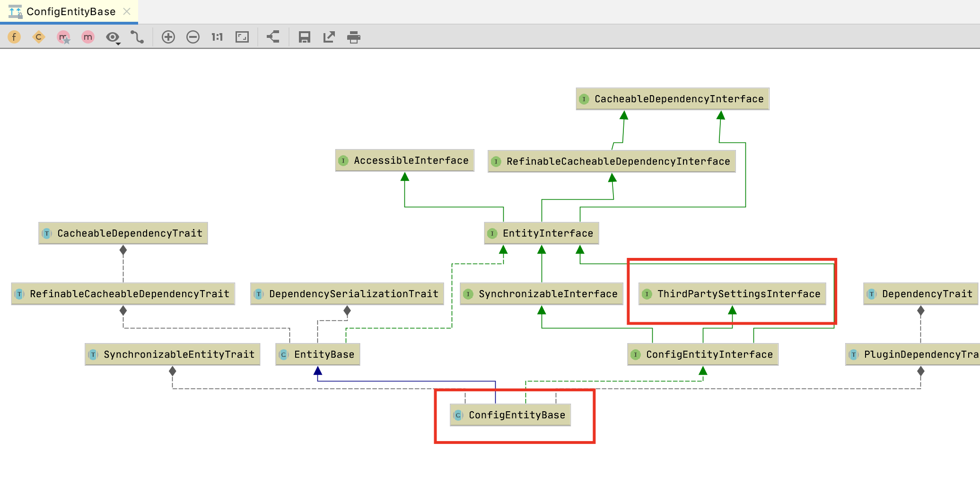Toggle the Constructors (c) display button
Screen dimensions: 980x477
click(x=39, y=37)
